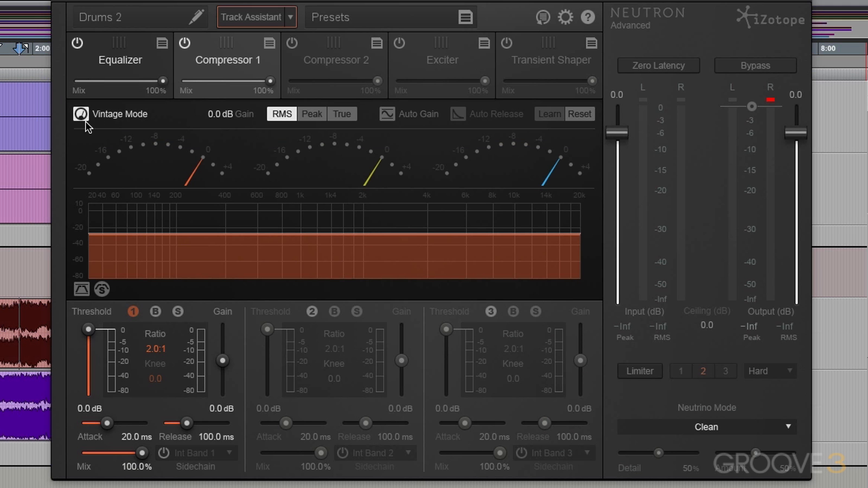Click the band 1 Attack slider handle
The image size is (868, 488).
107,423
